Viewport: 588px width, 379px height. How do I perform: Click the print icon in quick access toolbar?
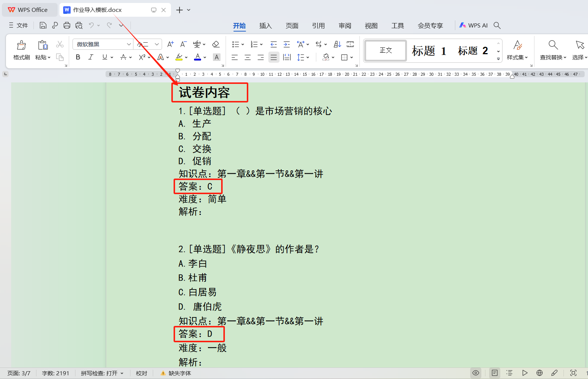pyautogui.click(x=67, y=25)
